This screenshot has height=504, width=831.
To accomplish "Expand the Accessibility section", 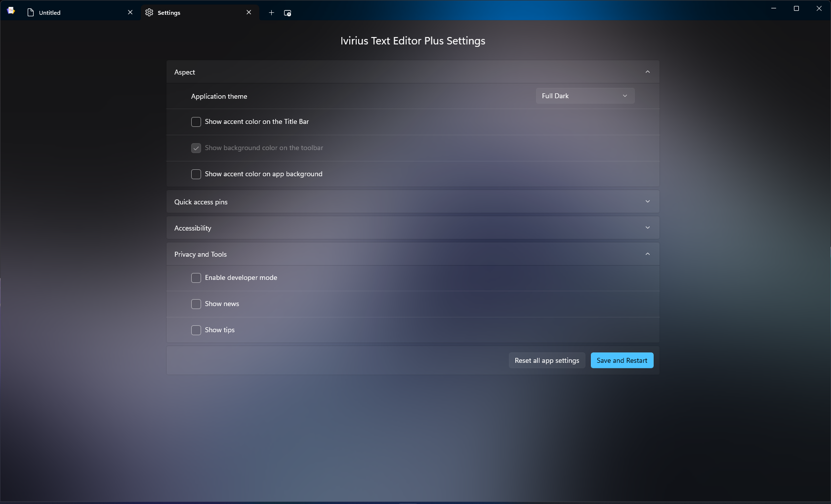I will tap(647, 228).
